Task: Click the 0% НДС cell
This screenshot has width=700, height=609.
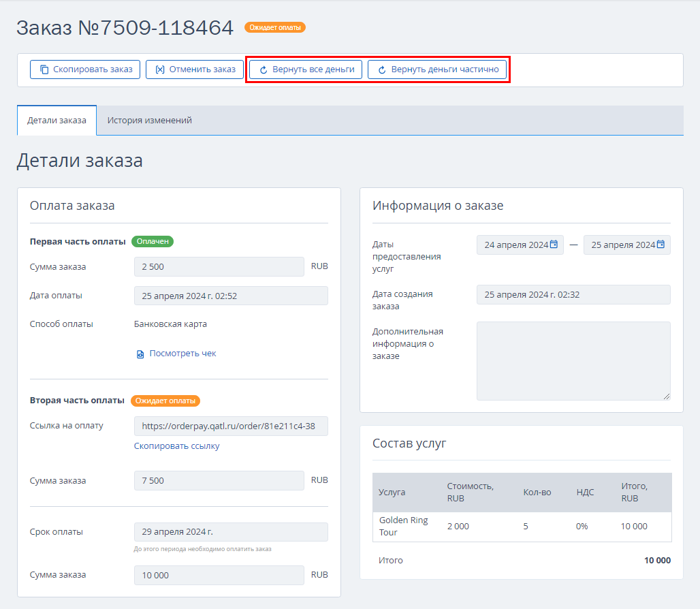Action: click(582, 527)
